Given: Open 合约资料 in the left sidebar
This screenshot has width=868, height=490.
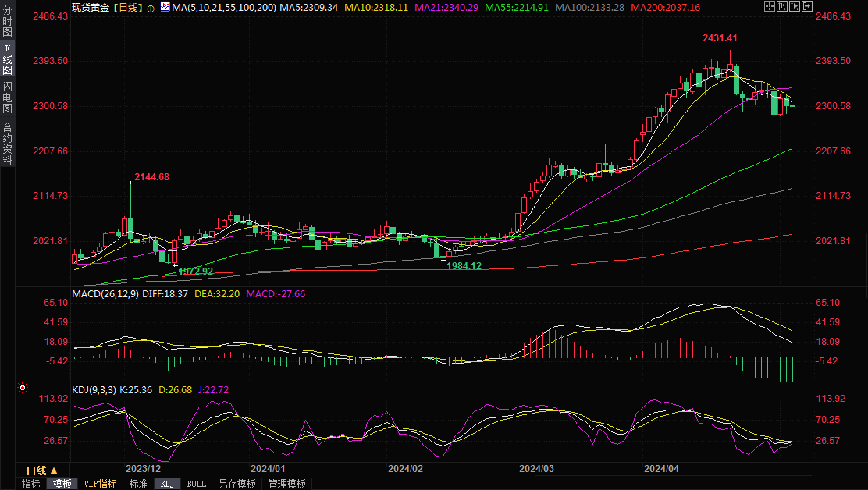Looking at the screenshot, I should point(7,143).
